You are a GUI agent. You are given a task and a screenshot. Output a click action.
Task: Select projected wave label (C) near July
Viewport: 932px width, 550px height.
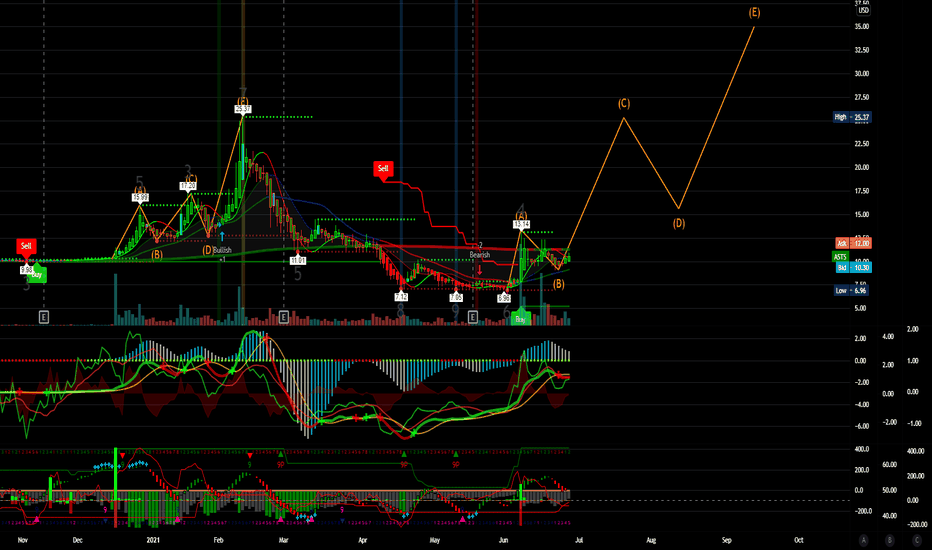point(624,103)
